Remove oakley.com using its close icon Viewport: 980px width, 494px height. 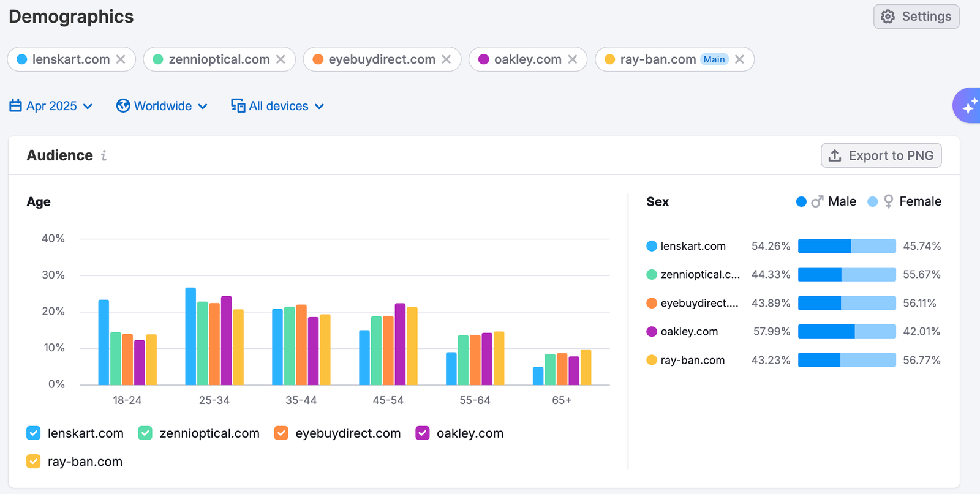point(573,59)
